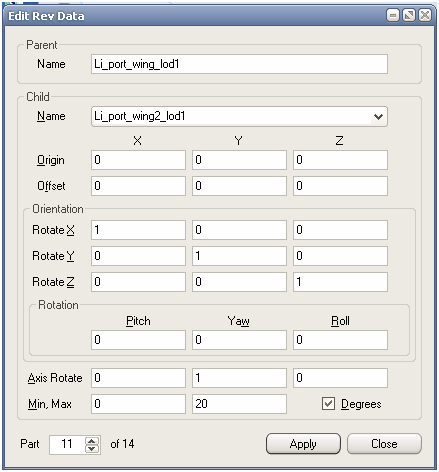Click the Origin X input field
The width and height of the screenshot is (439, 472).
pyautogui.click(x=138, y=160)
